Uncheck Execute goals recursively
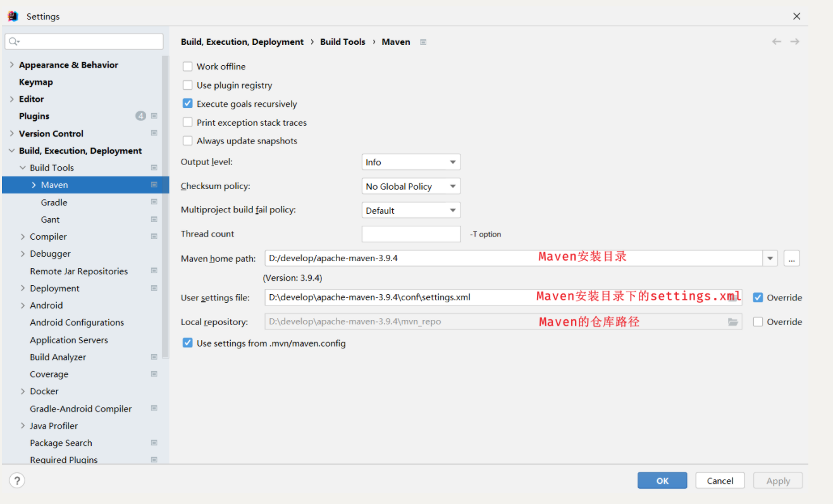 [188, 104]
